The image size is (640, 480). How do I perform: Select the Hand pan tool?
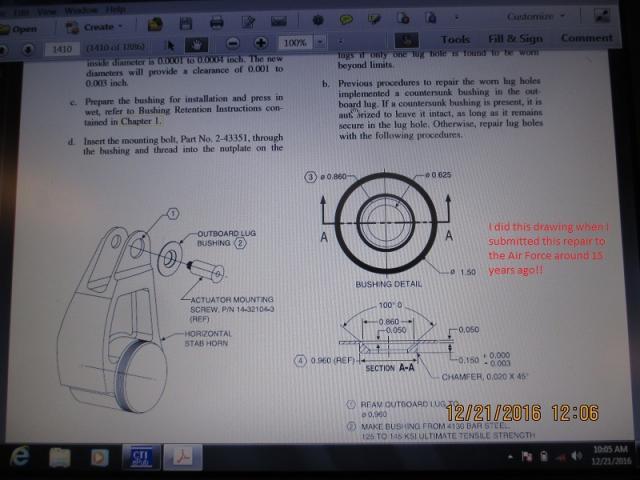198,44
